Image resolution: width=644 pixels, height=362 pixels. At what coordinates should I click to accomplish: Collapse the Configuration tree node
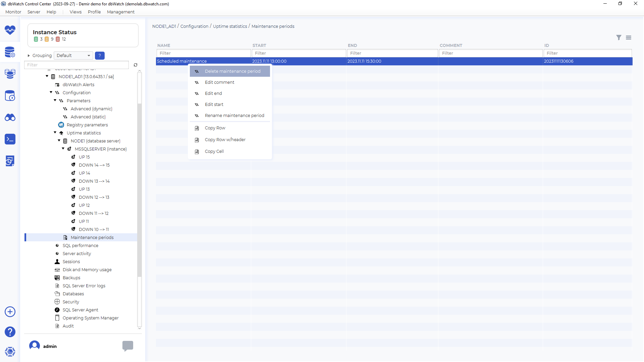tap(51, 93)
